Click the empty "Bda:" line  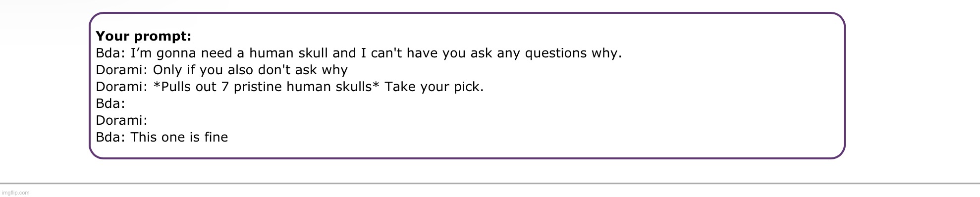pos(110,104)
